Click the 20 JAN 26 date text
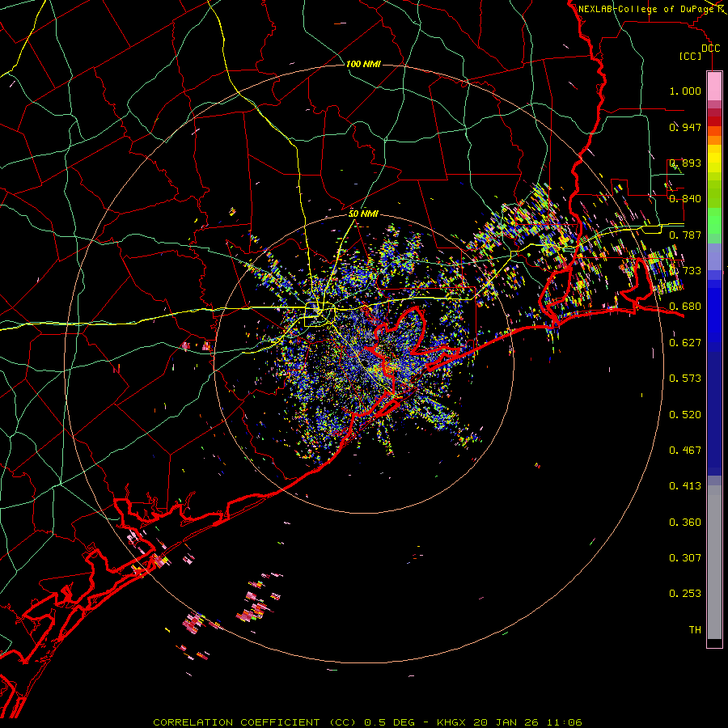The image size is (728, 728). pyautogui.click(x=506, y=722)
